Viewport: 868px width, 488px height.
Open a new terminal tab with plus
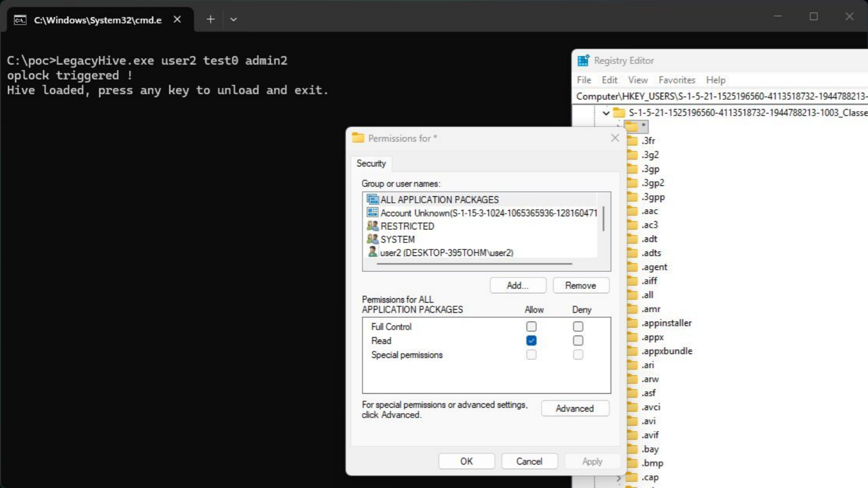tap(210, 20)
